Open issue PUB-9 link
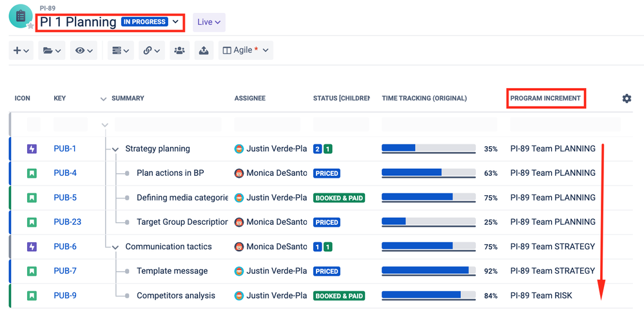Image resolution: width=644 pixels, height=322 pixels. point(65,296)
